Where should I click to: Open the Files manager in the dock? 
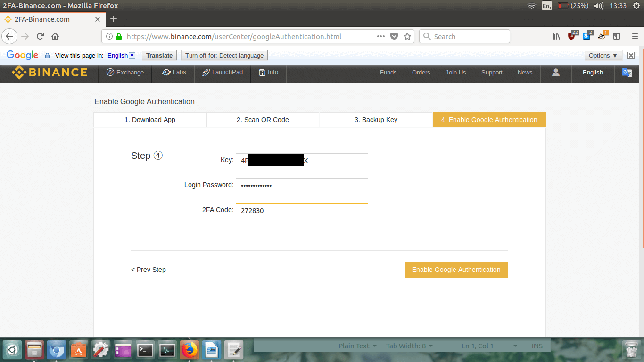34,350
